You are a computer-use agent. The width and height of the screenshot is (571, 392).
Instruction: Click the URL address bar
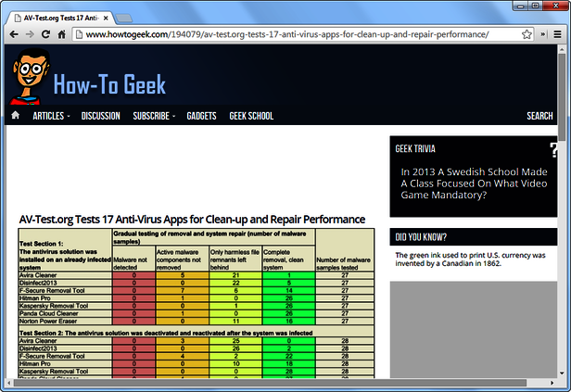[297, 34]
